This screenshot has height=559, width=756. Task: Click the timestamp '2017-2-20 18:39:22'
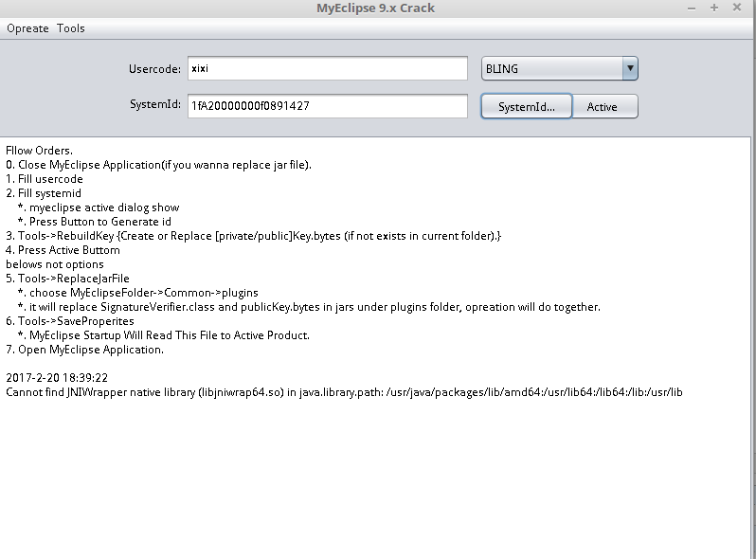pyautogui.click(x=57, y=378)
